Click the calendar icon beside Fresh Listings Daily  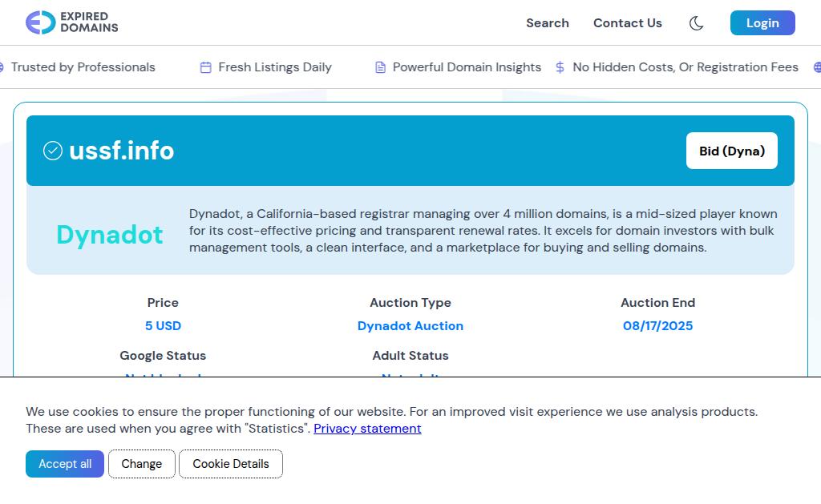[206, 67]
